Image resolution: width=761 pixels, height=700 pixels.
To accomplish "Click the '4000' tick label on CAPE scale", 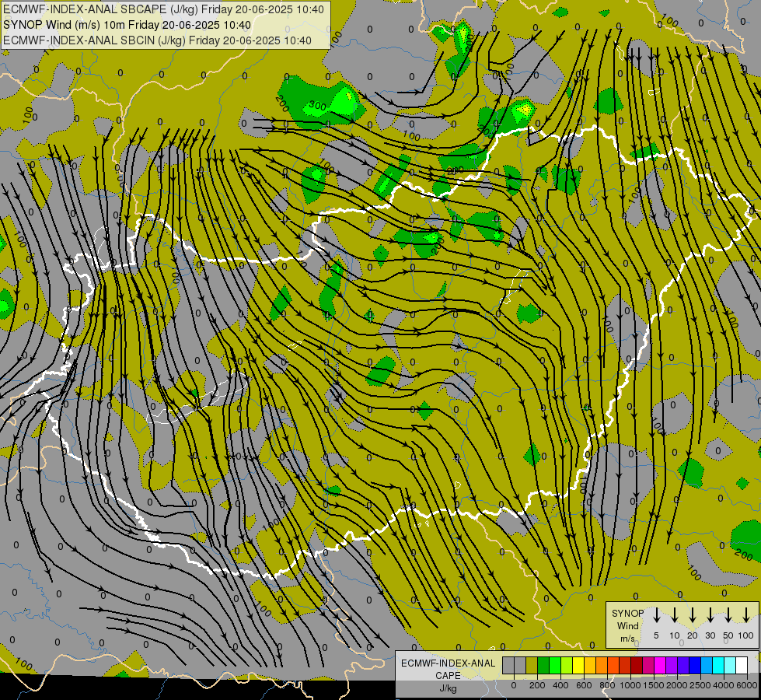I will tap(724, 685).
